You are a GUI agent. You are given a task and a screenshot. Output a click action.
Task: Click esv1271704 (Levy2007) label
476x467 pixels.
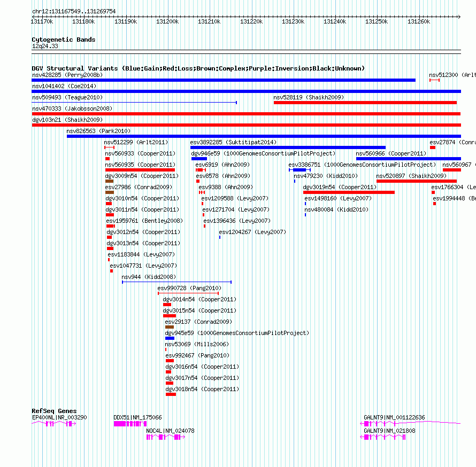click(236, 209)
